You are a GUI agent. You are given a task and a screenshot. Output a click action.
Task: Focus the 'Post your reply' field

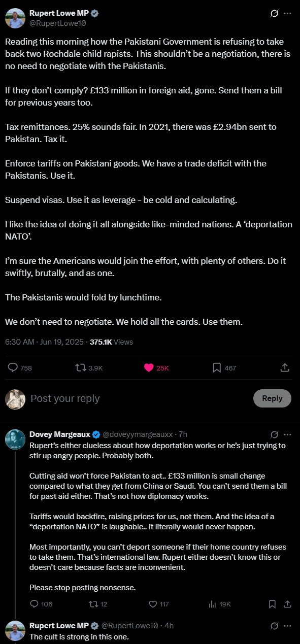(137, 398)
